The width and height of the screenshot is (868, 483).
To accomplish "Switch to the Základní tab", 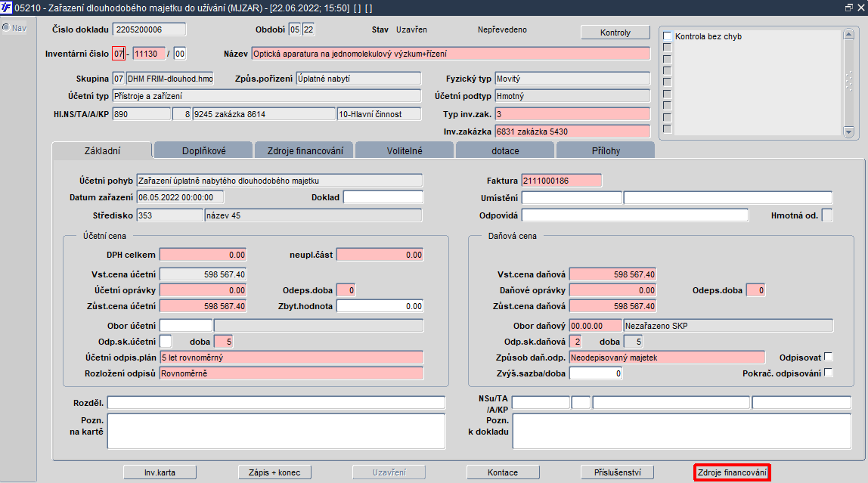I will click(x=102, y=150).
